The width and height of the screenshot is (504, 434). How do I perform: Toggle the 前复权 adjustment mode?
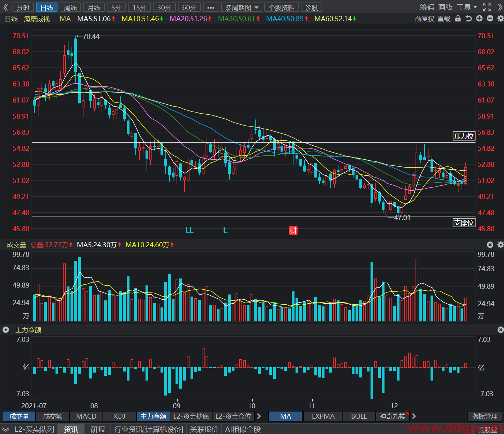click(x=424, y=19)
